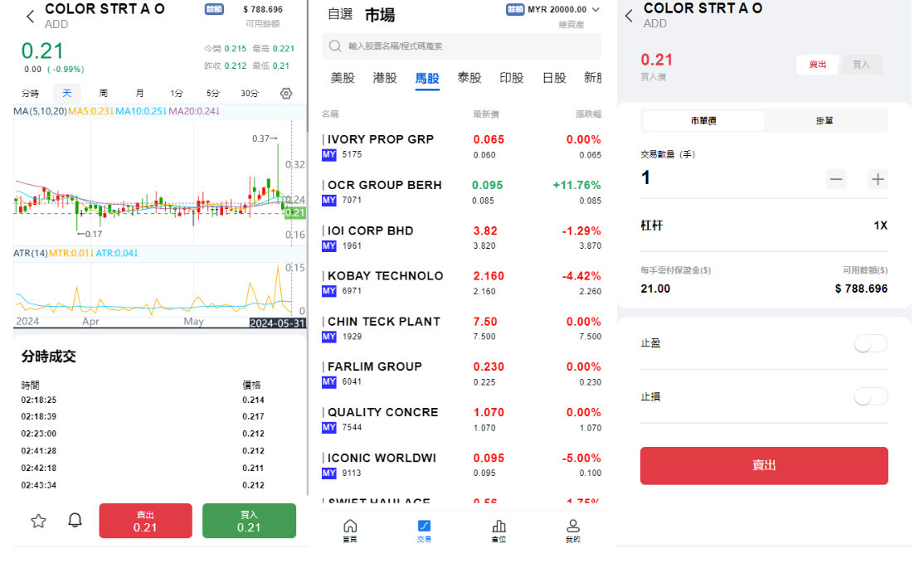
Task: Open the positions bar-chart nav icon
Action: (498, 531)
